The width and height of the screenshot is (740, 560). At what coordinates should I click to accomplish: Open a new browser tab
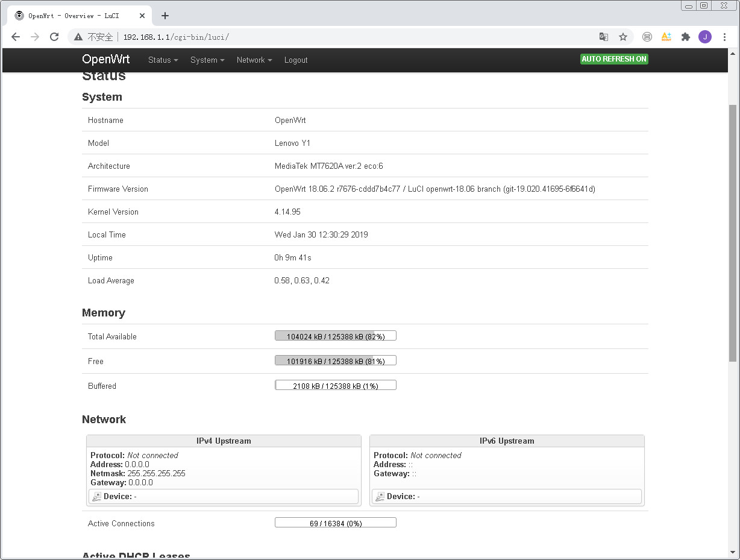coord(165,16)
